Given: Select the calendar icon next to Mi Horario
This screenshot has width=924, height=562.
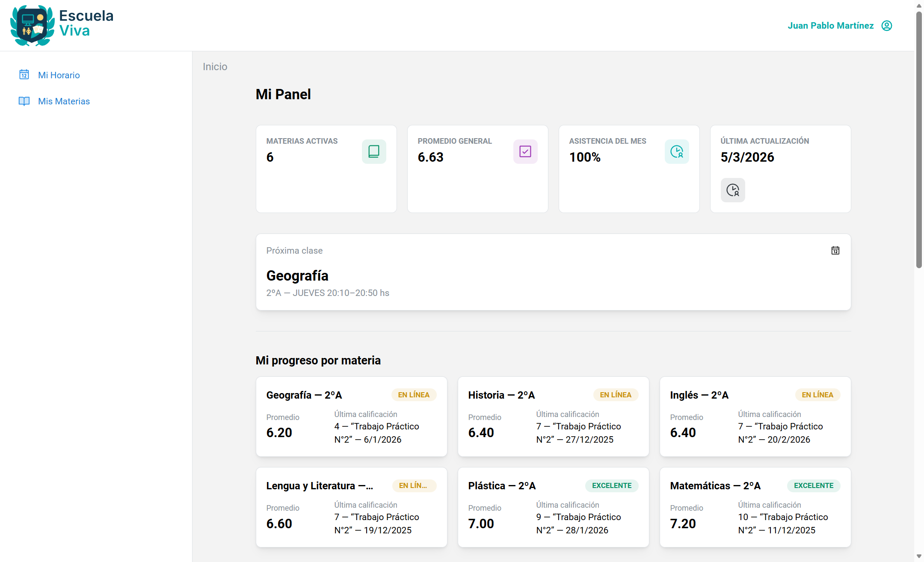Looking at the screenshot, I should (24, 75).
